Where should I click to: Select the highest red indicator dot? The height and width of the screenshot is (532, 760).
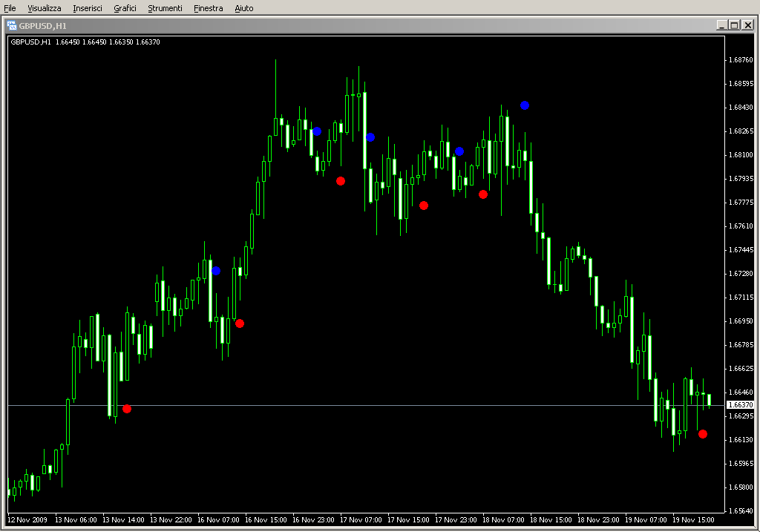click(341, 181)
